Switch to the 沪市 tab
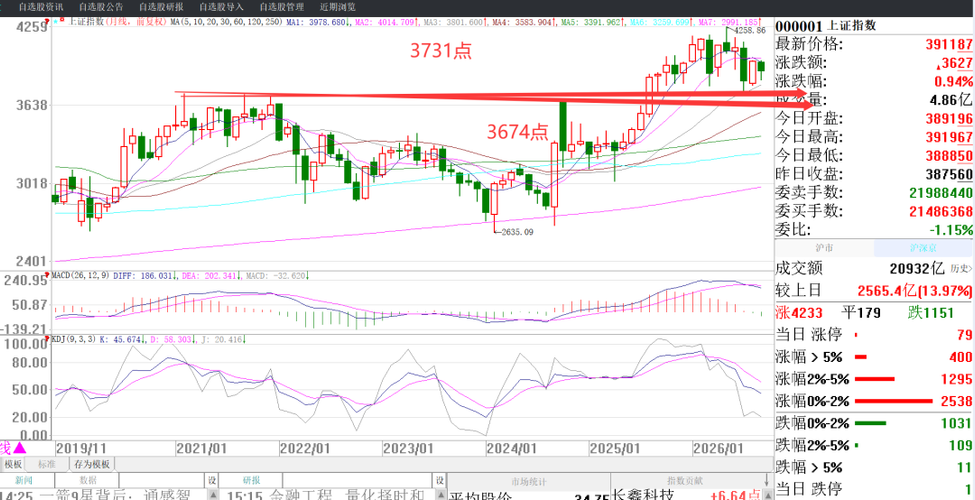Screen dimensions: 975x500 (x=824, y=248)
